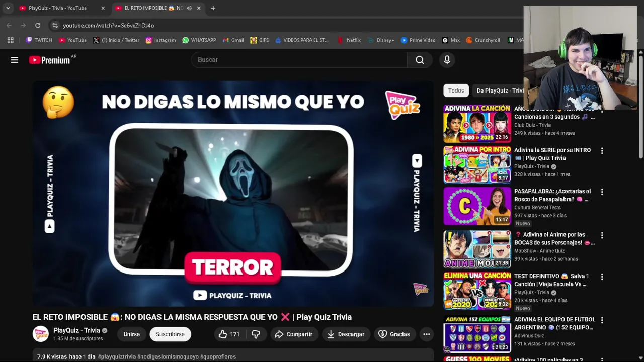Open TWITCH bookmark
Image resolution: width=644 pixels, height=362 pixels.
39,40
